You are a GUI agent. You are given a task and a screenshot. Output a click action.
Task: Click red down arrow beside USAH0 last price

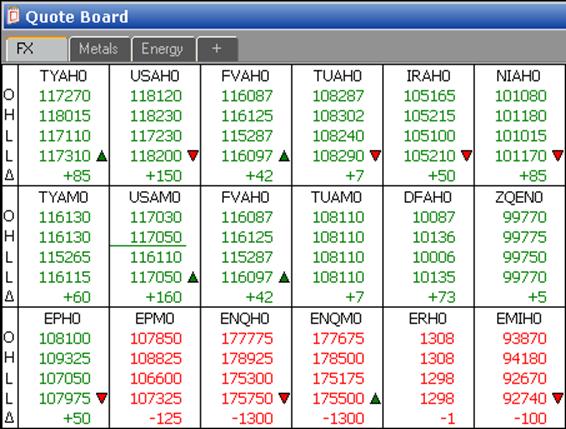click(193, 156)
